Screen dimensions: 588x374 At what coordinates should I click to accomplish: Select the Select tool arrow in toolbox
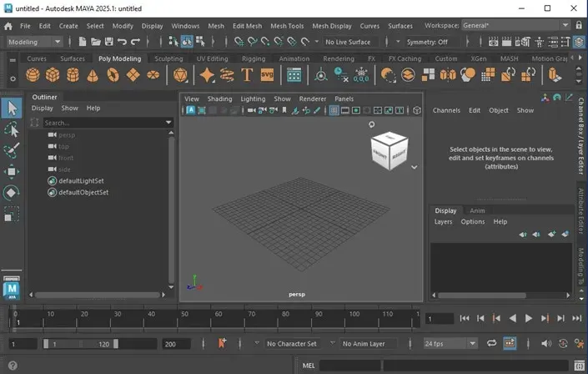tap(12, 109)
